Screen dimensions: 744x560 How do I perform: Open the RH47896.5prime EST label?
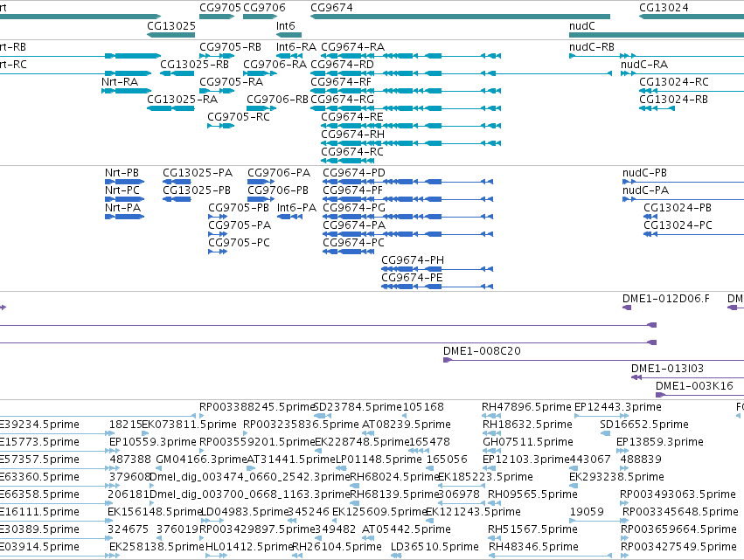coord(526,408)
